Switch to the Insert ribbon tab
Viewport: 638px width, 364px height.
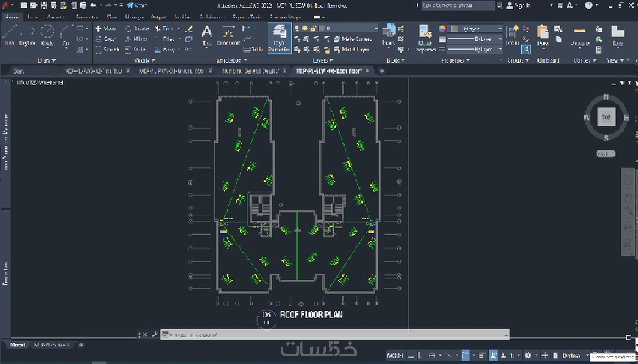click(33, 17)
